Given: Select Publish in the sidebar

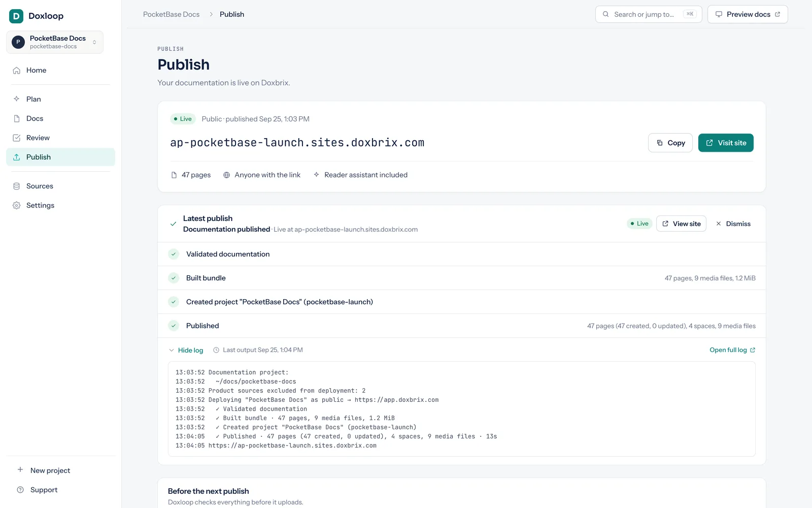Looking at the screenshot, I should pyautogui.click(x=60, y=157).
